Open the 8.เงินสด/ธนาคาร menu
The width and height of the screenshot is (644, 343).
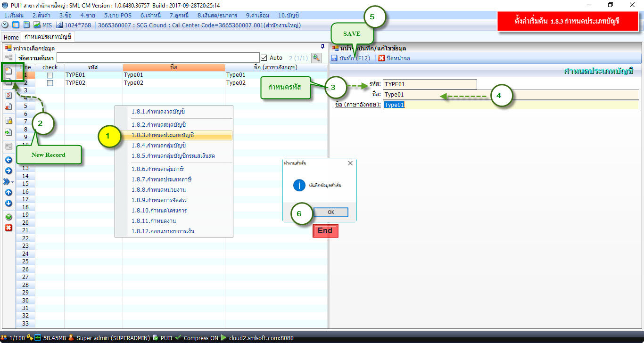217,15
